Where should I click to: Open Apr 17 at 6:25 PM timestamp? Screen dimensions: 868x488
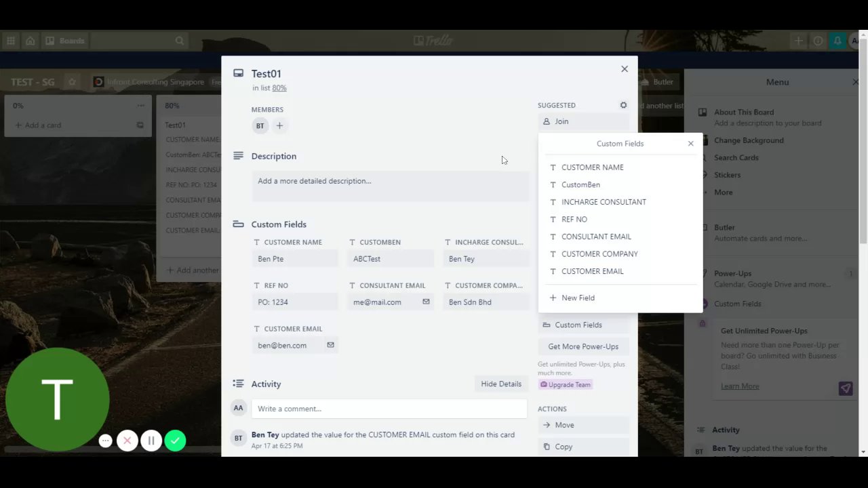277,446
